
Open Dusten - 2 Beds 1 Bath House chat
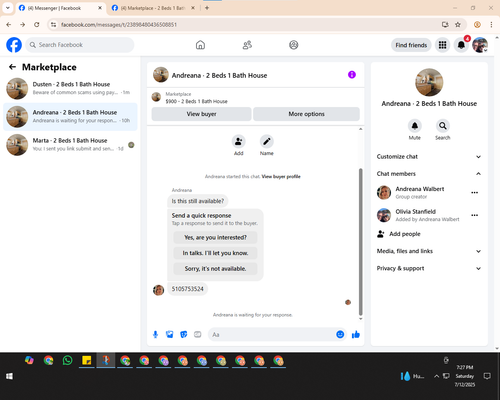click(x=70, y=89)
